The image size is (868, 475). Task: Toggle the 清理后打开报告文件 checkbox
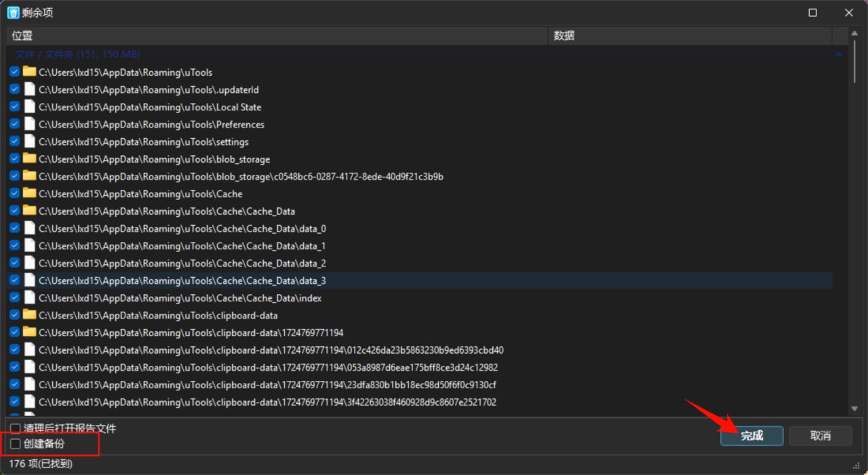pos(16,428)
